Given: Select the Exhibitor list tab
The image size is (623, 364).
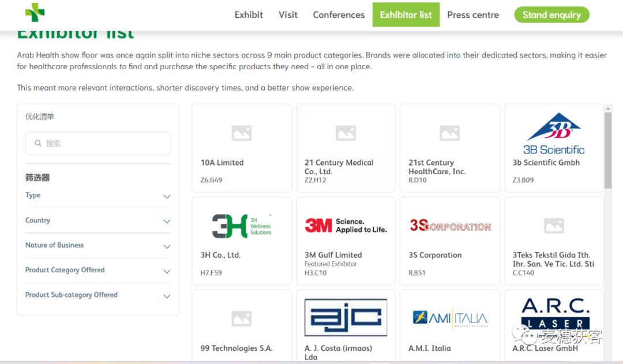Looking at the screenshot, I should tap(406, 14).
